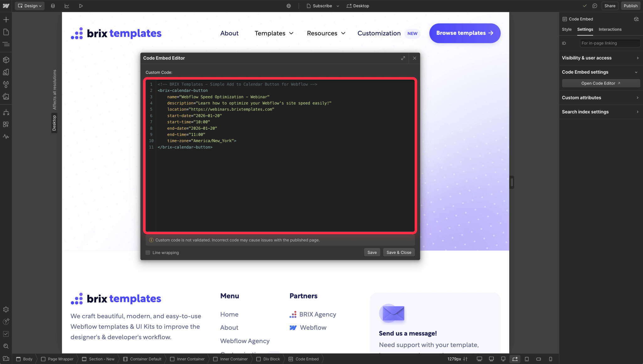Image resolution: width=643 pixels, height=364 pixels.
Task: Open the AI help assistant icon
Action: click(x=6, y=322)
